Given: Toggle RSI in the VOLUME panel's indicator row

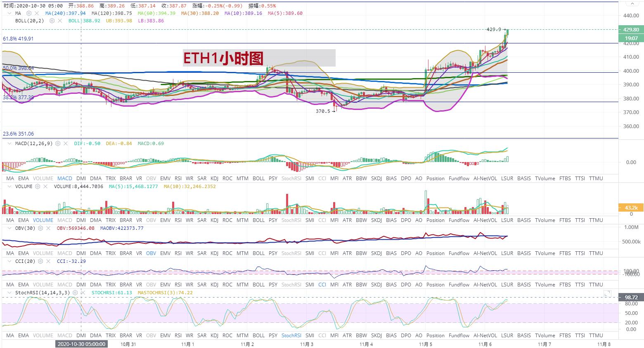Looking at the screenshot, I should pos(178,220).
